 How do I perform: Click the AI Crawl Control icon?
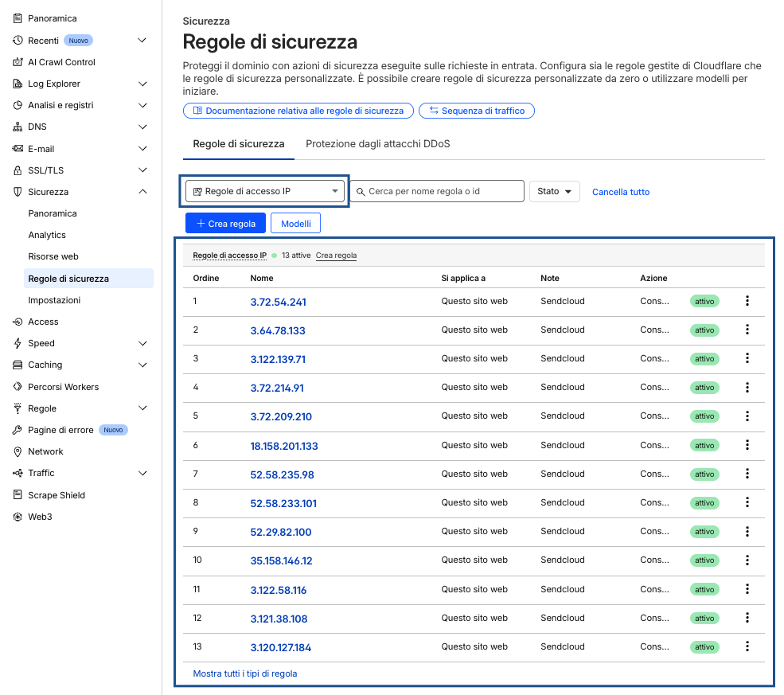18,62
